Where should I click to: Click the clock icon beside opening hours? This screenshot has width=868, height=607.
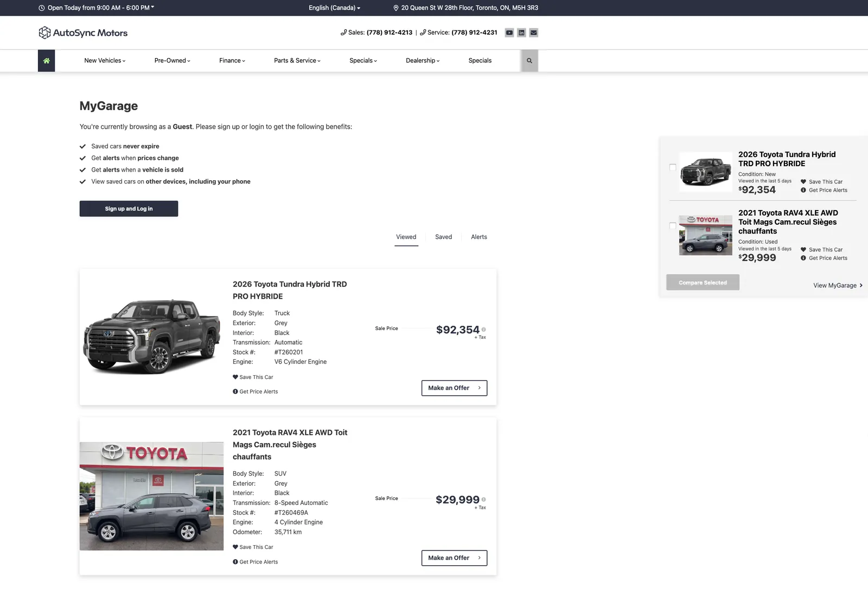coord(41,8)
